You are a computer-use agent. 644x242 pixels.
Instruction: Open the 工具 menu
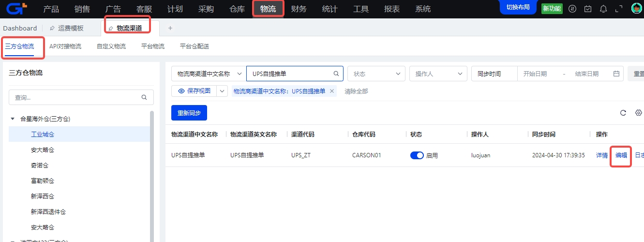(361, 9)
